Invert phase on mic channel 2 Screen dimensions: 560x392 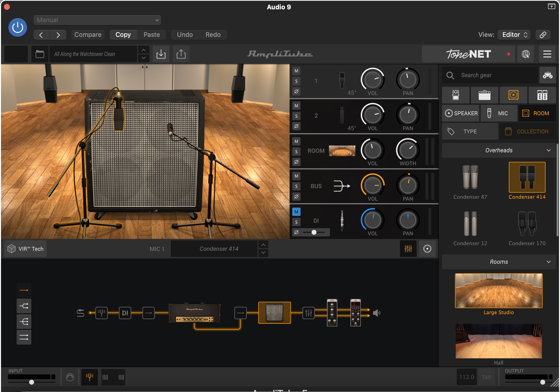click(296, 126)
